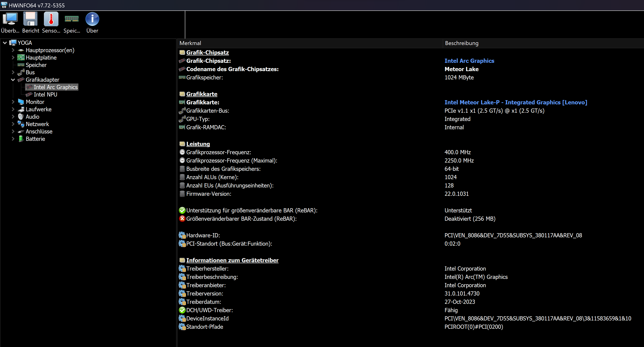Expand the Hauptprozessor(en) node

(13, 50)
